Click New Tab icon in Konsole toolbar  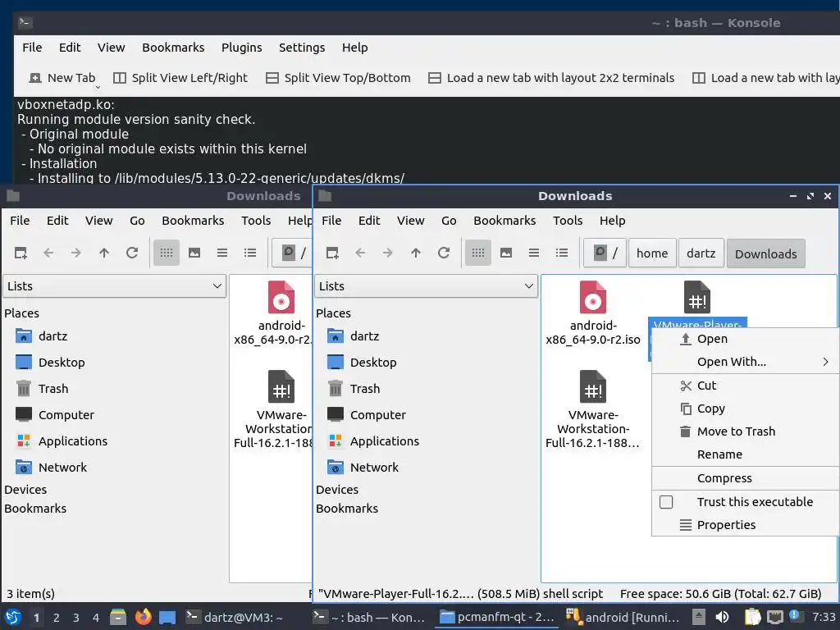[x=34, y=78]
